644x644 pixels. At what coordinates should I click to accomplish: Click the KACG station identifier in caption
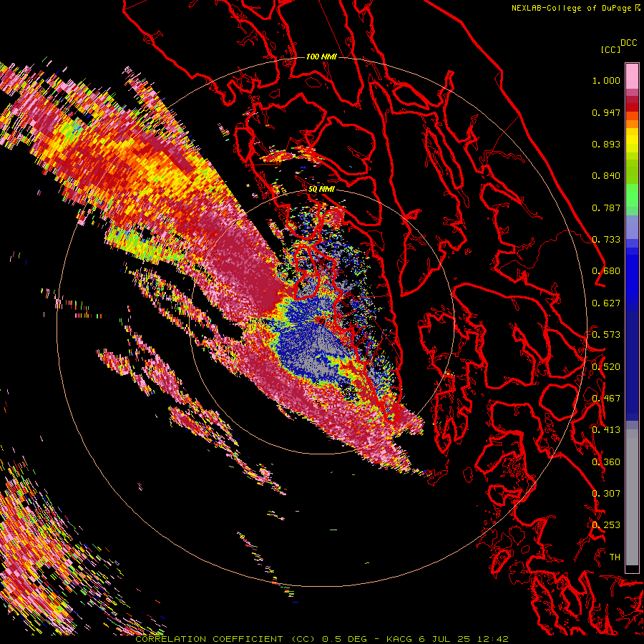click(399, 639)
